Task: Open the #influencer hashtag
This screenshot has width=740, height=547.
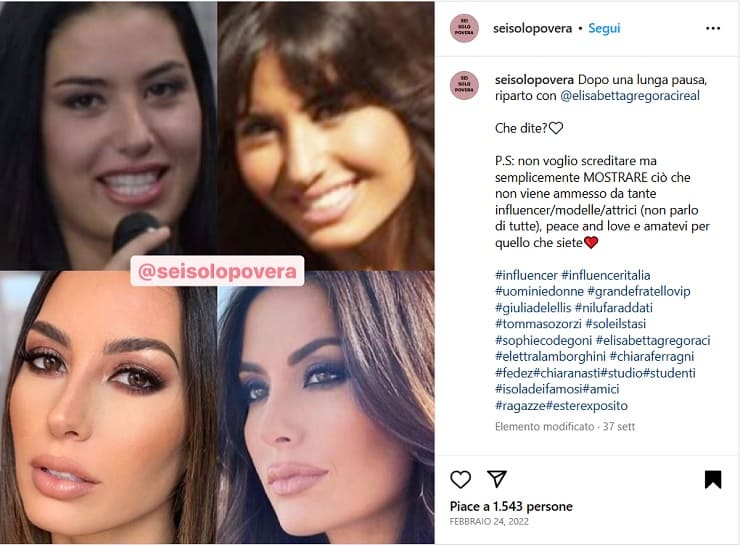Action: [526, 275]
